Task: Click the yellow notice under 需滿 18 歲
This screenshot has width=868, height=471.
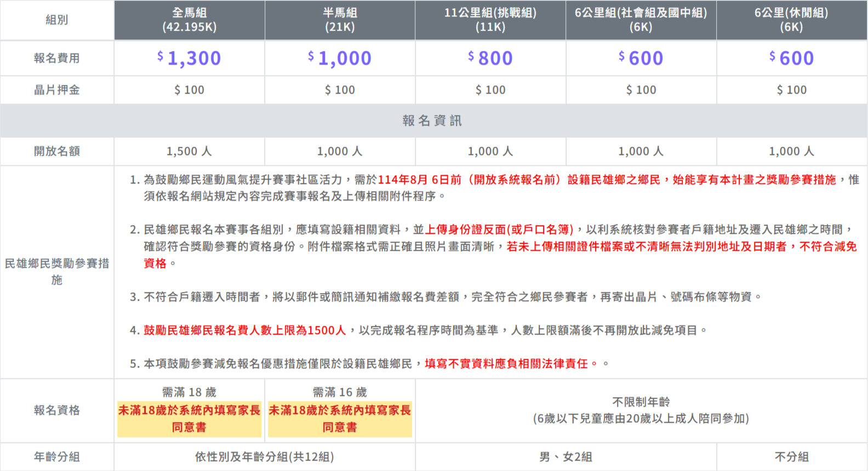Action: [189, 418]
